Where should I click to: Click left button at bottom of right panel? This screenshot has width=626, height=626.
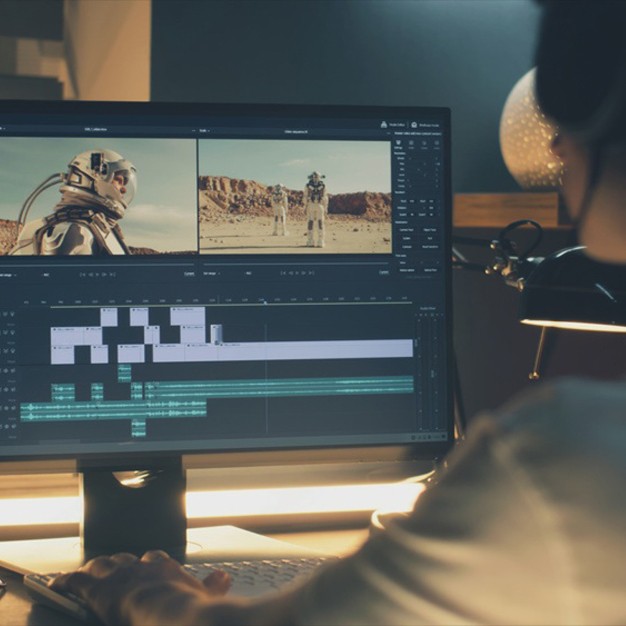407,270
